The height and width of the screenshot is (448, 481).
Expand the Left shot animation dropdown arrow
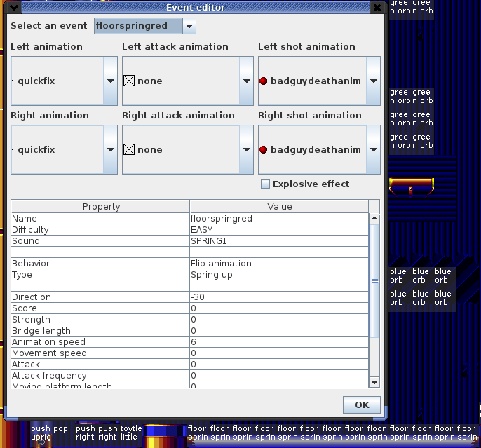pos(373,81)
